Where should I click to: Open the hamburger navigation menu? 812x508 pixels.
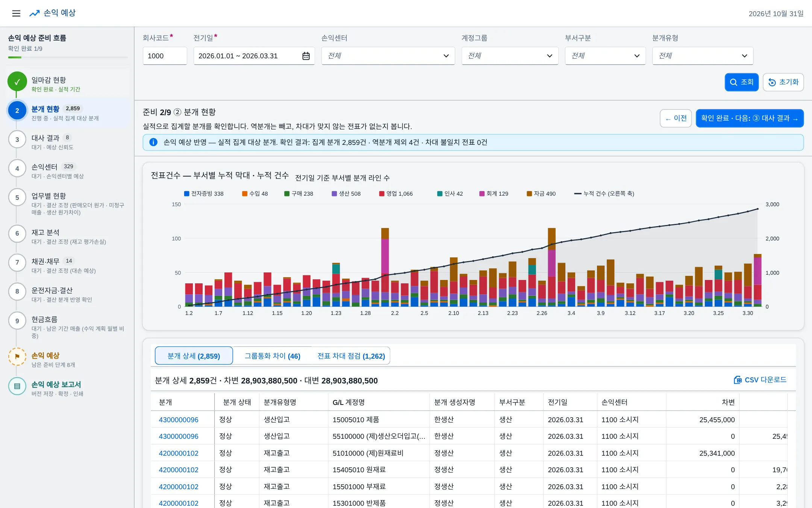coord(16,14)
